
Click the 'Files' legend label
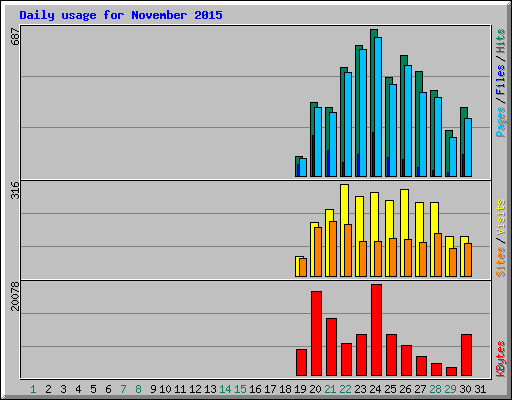tap(501, 79)
